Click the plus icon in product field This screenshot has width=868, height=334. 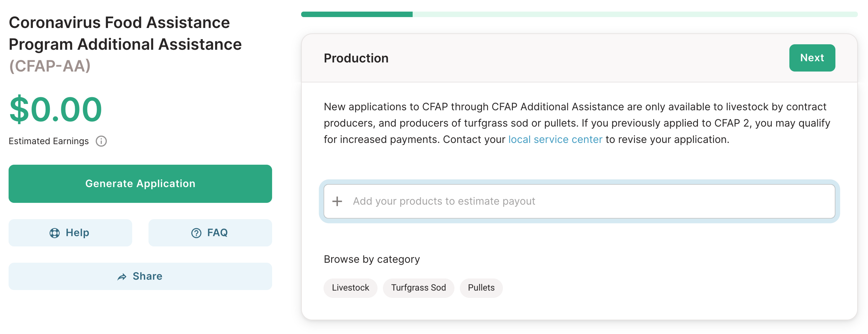(x=337, y=201)
